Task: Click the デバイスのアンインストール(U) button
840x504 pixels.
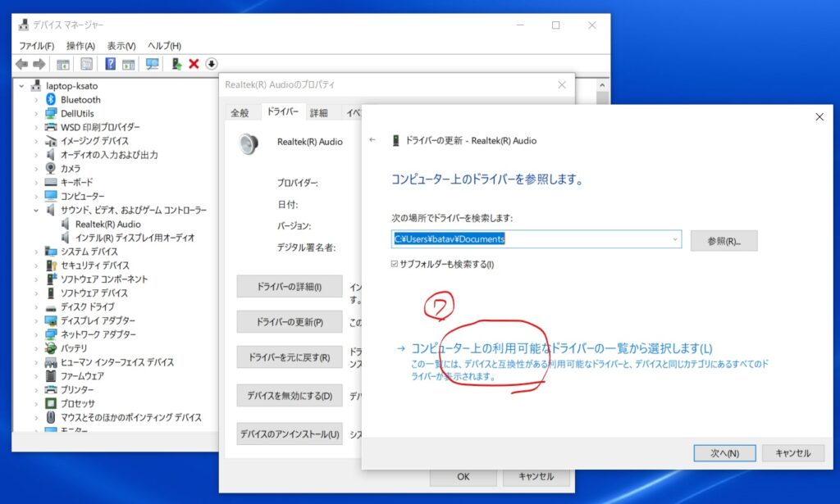Action: pyautogui.click(x=290, y=434)
